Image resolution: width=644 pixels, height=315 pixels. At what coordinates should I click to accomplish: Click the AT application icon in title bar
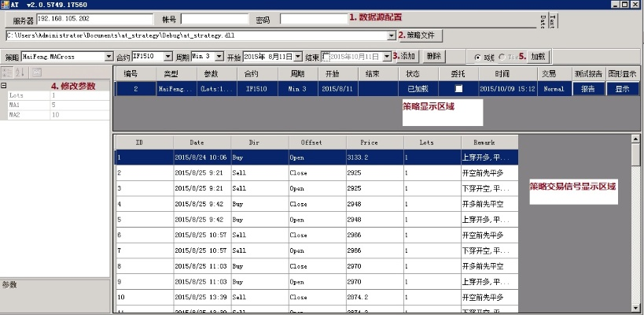click(6, 5)
